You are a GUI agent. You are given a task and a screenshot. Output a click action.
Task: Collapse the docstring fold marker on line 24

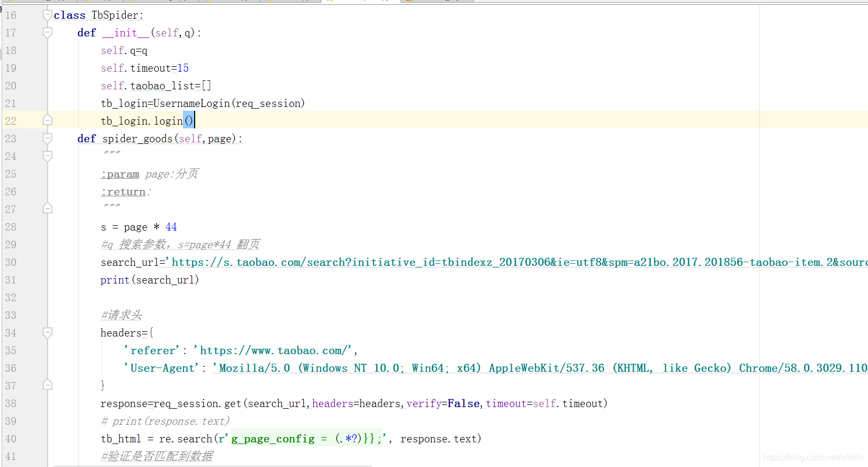[x=48, y=156]
